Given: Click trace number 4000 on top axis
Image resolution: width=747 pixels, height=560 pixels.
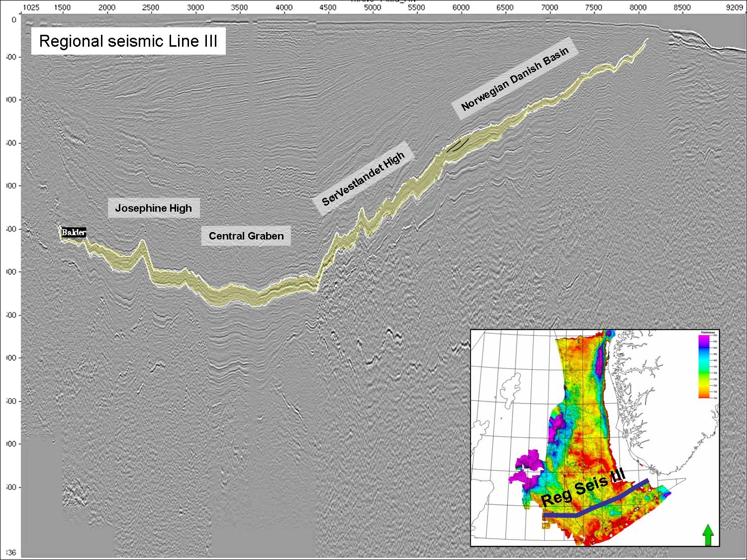Looking at the screenshot, I should (x=283, y=8).
